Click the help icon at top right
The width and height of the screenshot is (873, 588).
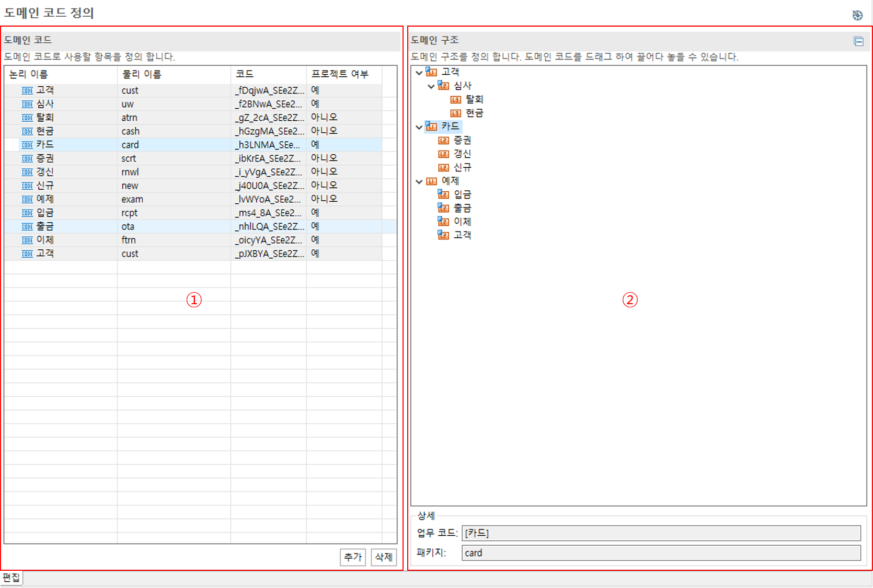click(857, 15)
